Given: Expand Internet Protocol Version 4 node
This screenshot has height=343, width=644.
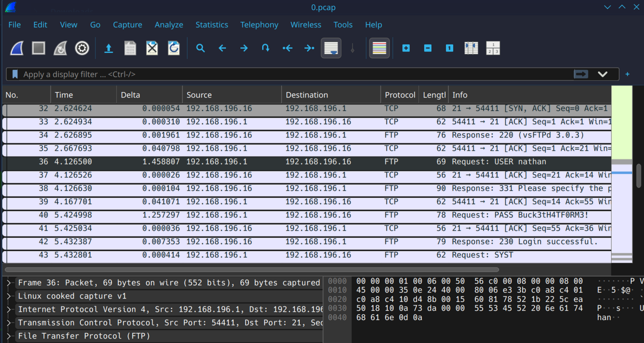Looking at the screenshot, I should (8, 310).
